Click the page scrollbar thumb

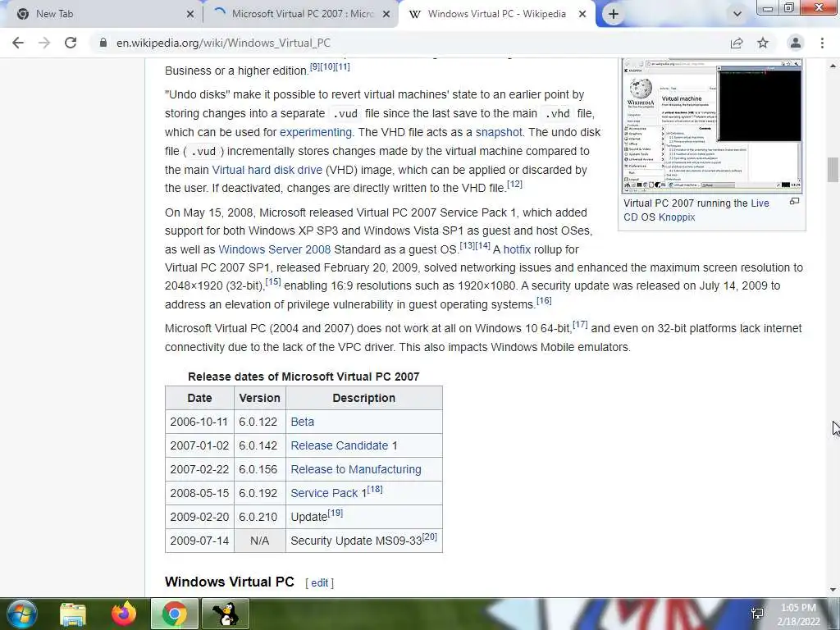pyautogui.click(x=833, y=170)
